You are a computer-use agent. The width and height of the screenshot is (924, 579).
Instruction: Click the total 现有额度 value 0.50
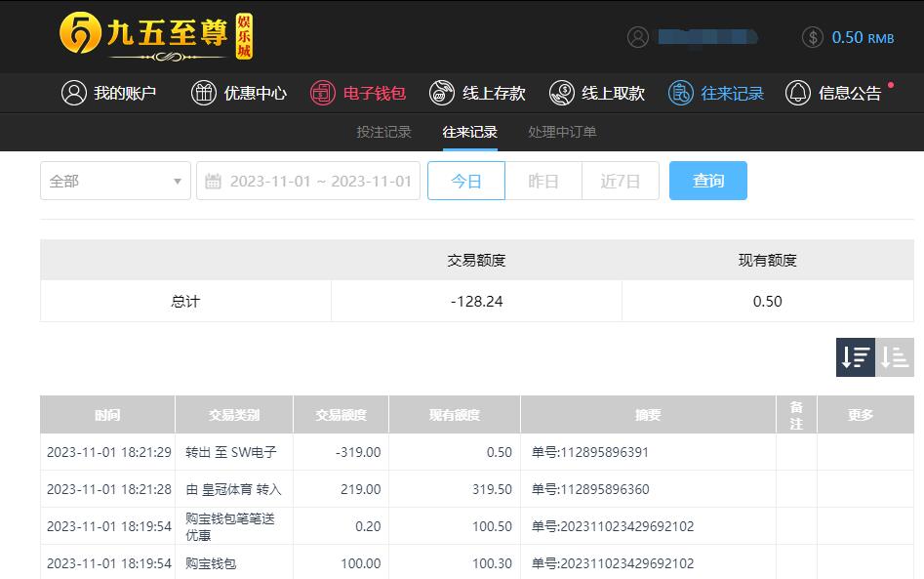click(x=767, y=302)
